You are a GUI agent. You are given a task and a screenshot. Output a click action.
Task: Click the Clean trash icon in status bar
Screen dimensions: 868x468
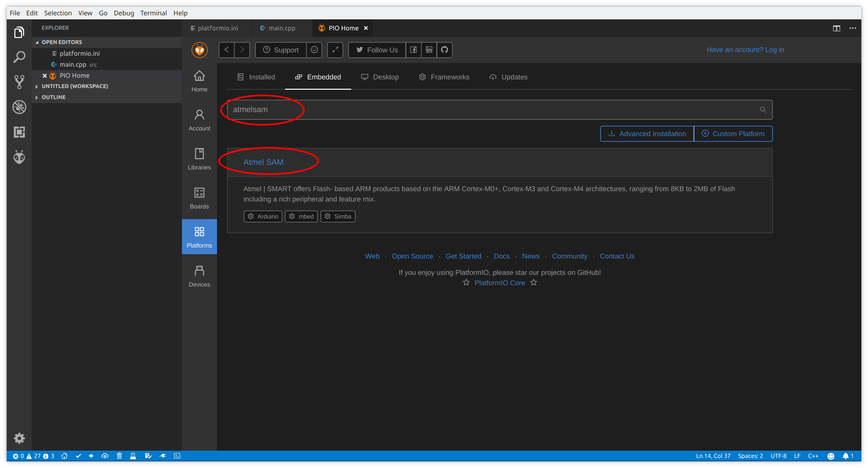point(119,456)
